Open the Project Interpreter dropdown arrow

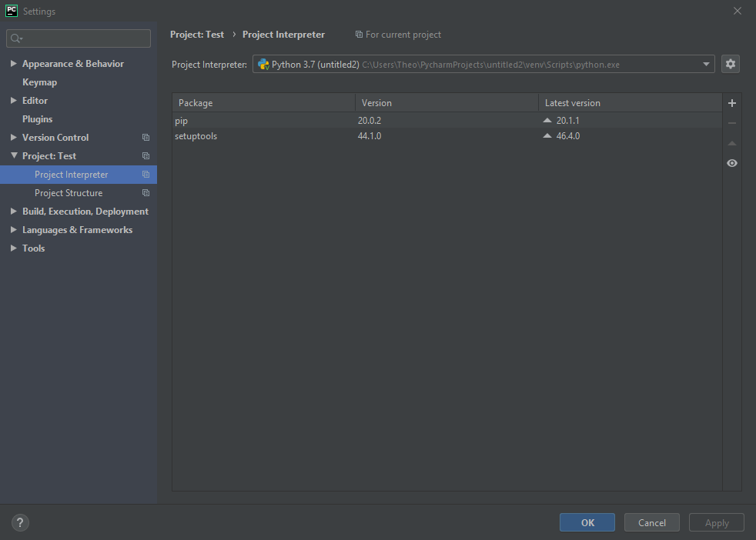(x=706, y=65)
